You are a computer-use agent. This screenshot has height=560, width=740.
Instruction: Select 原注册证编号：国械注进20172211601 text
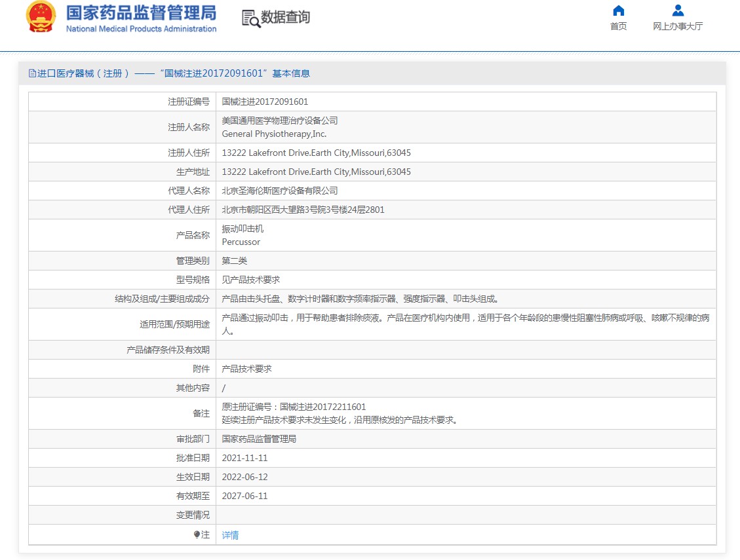(x=294, y=407)
